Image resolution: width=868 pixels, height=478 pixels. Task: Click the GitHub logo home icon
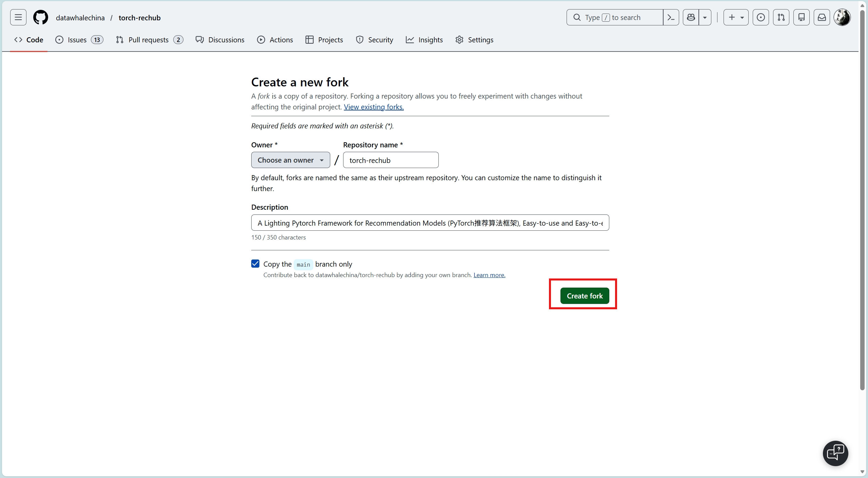coord(41,17)
